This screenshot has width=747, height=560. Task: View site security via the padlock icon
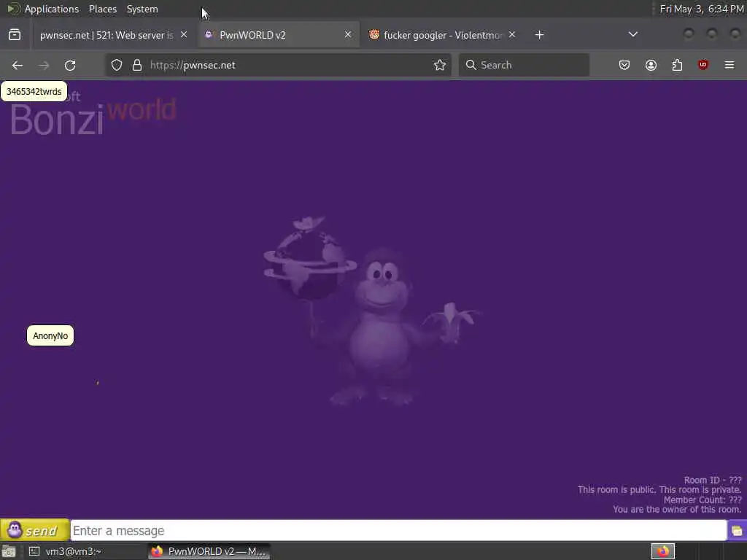137,65
